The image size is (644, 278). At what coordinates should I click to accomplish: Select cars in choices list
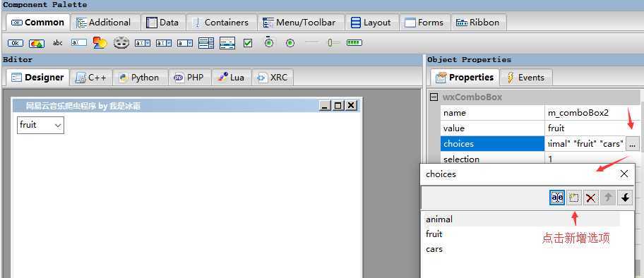pos(520,249)
